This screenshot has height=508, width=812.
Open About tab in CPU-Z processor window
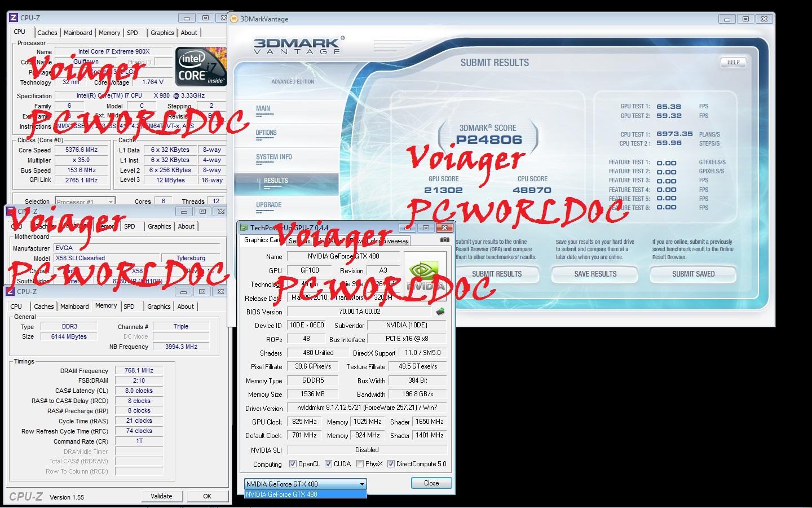click(189, 33)
